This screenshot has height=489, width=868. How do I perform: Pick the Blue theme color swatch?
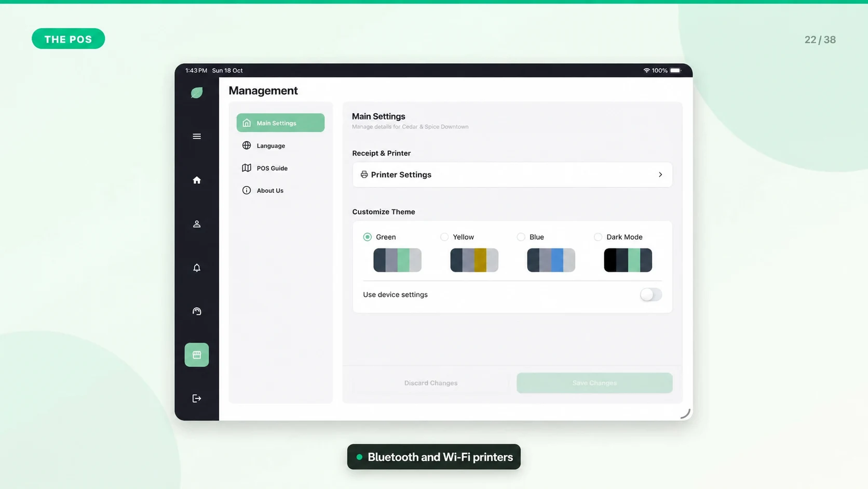[x=551, y=260]
